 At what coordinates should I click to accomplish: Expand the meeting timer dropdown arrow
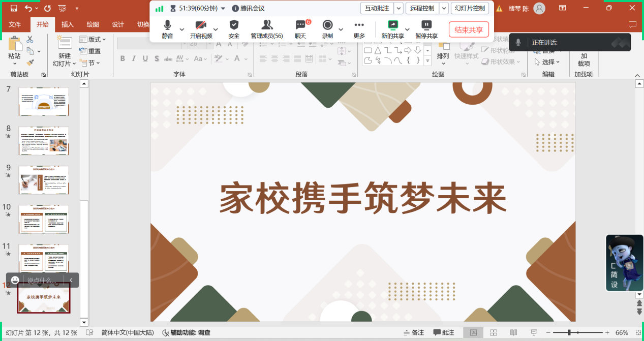(223, 9)
